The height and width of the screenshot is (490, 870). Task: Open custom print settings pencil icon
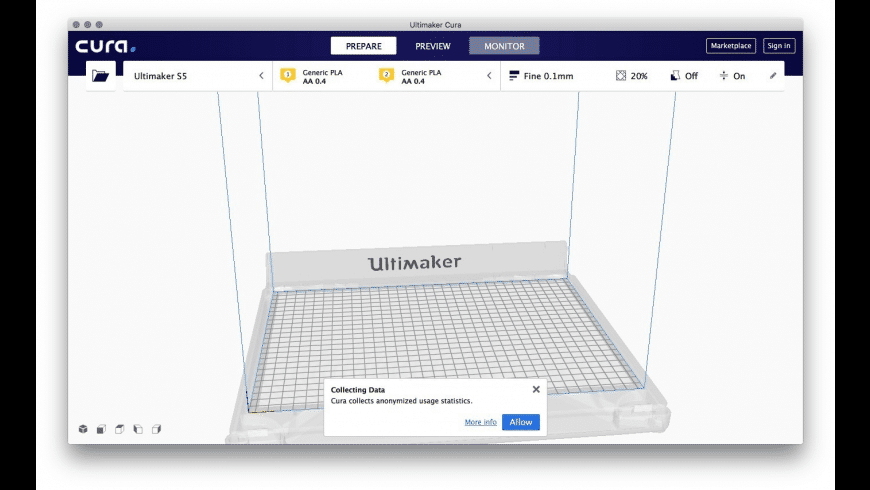pos(773,75)
